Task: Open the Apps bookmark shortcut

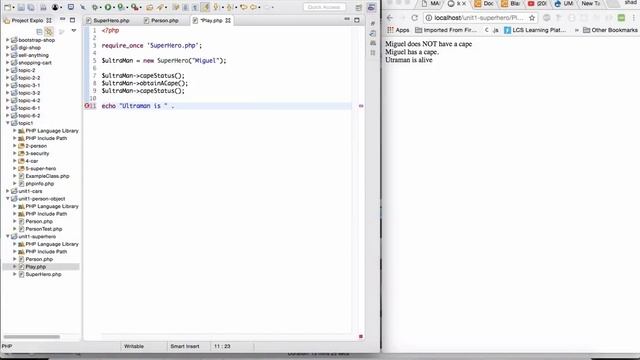Action: 398,30
